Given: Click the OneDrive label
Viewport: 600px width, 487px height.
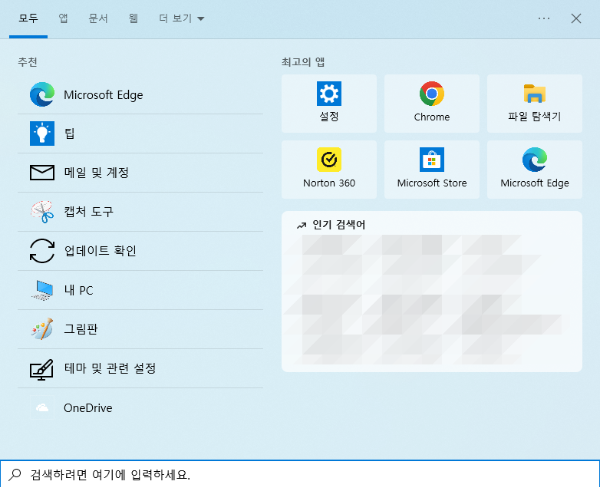Looking at the screenshot, I should tap(88, 408).
